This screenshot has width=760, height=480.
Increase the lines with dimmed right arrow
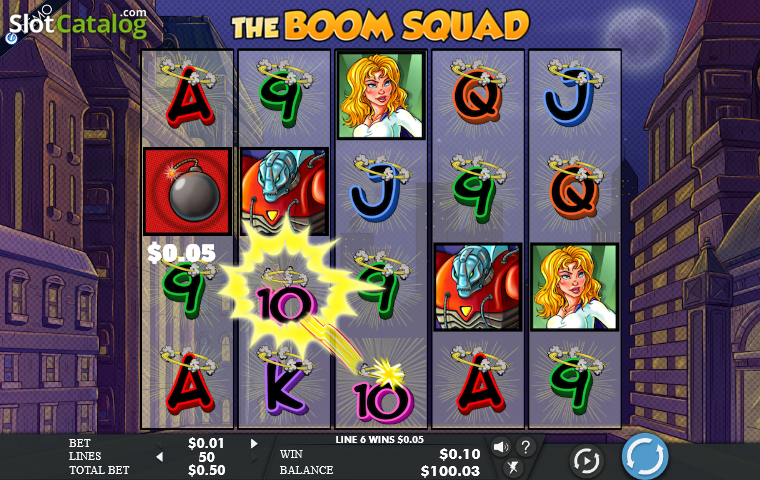(254, 457)
